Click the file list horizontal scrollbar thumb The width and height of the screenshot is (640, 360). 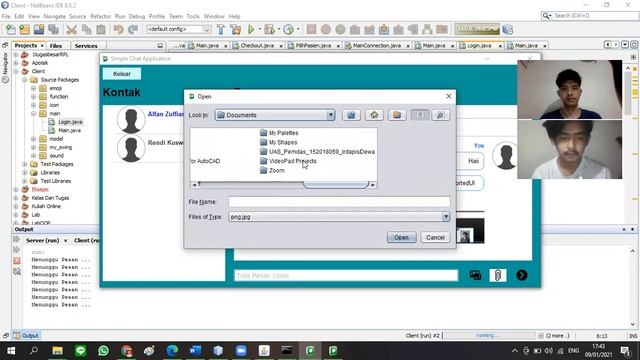(x=336, y=184)
